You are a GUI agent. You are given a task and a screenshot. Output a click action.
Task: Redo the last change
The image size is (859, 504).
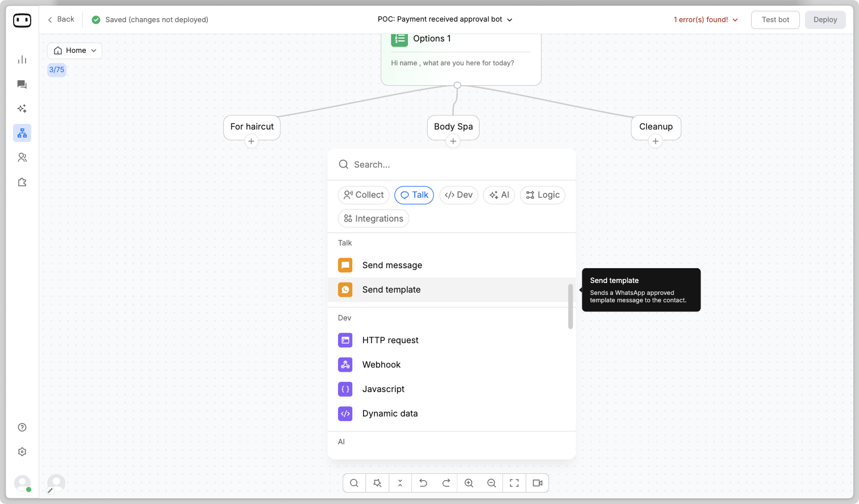click(x=446, y=483)
